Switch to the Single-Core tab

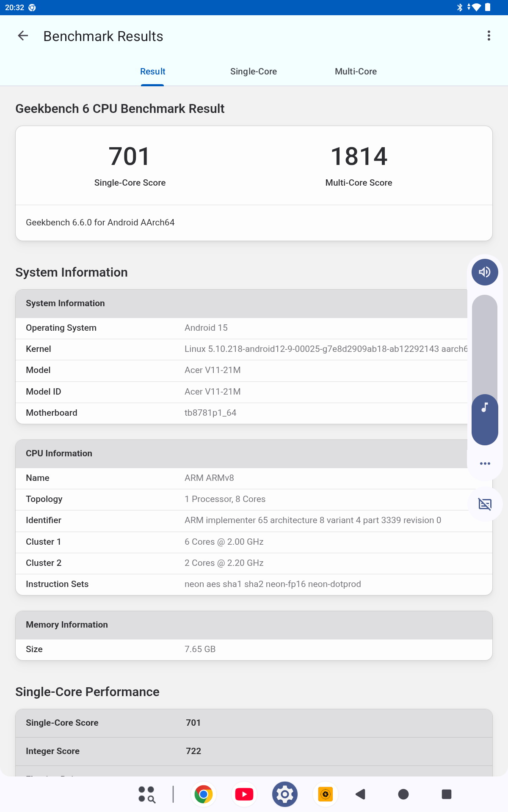pyautogui.click(x=253, y=71)
